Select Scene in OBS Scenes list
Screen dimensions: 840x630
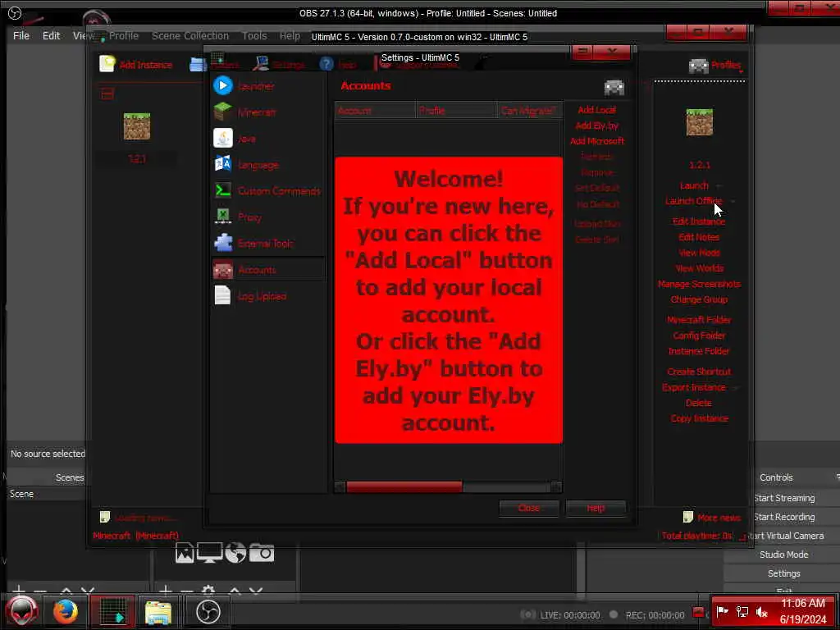(47, 493)
